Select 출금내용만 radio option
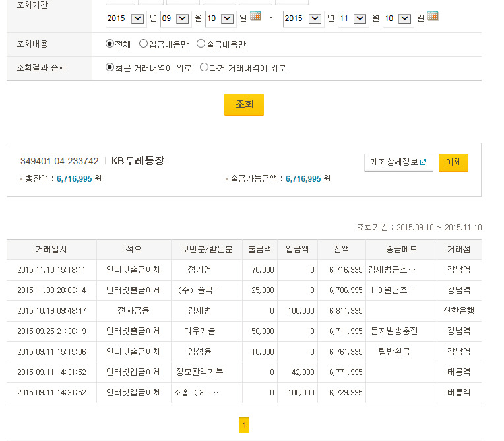This screenshot has width=504, height=441. click(x=201, y=44)
